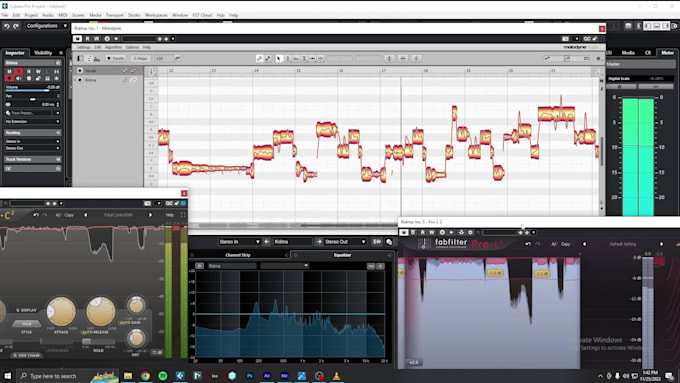Open the File menu in Cubase

[5, 15]
